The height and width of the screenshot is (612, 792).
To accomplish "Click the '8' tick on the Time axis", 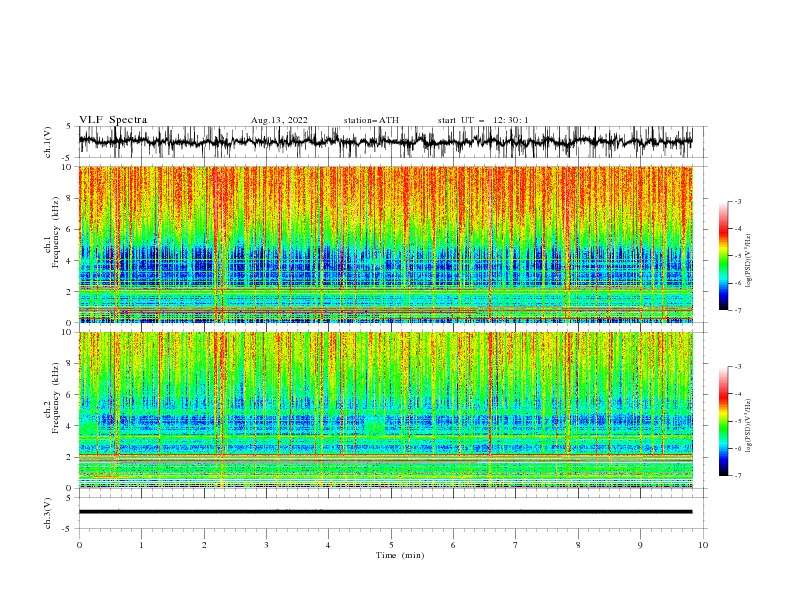I will click(578, 545).
